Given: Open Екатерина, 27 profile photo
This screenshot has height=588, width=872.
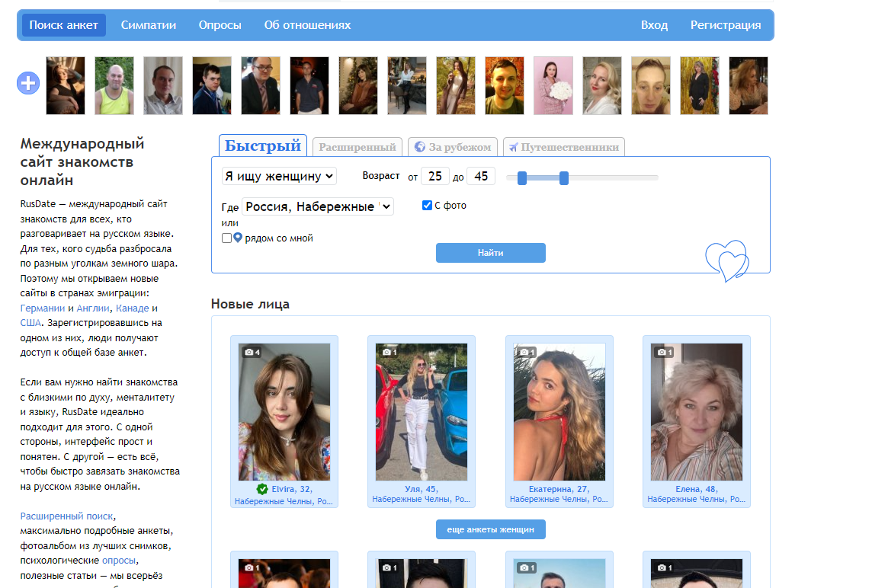Looking at the screenshot, I should (559, 412).
